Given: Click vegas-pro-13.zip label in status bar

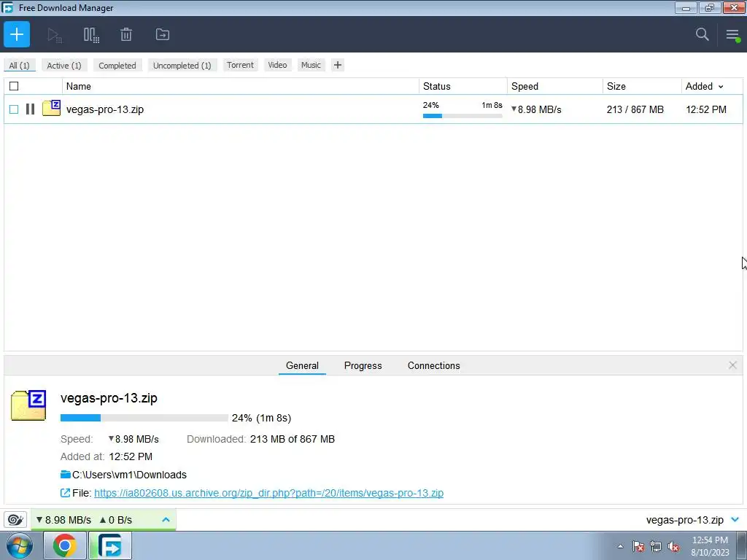Looking at the screenshot, I should [684, 520].
